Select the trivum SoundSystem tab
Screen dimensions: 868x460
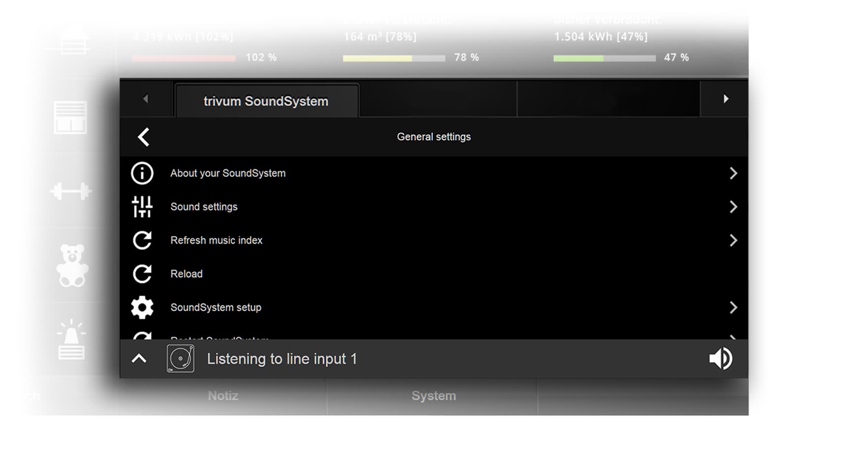(x=266, y=101)
